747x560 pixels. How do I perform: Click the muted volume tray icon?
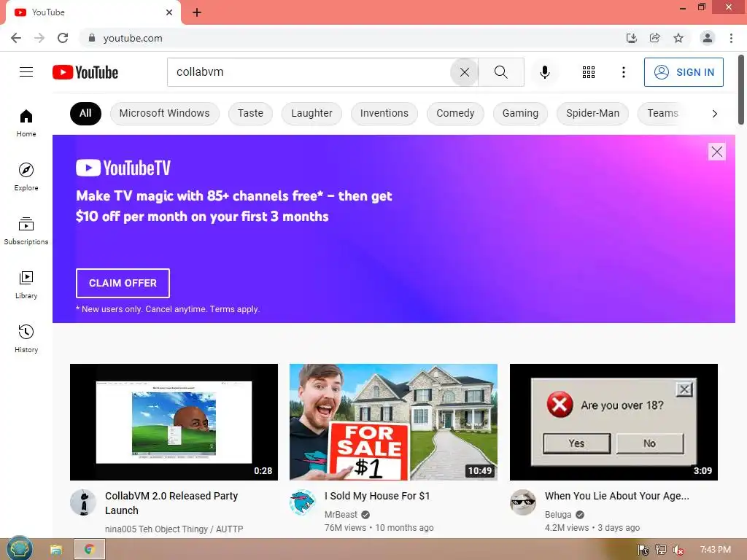point(678,550)
